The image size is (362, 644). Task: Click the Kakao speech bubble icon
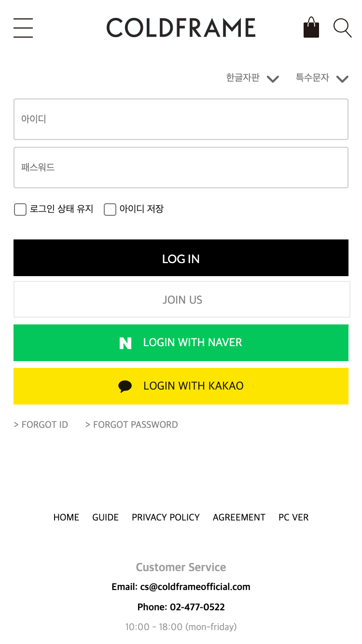(125, 386)
